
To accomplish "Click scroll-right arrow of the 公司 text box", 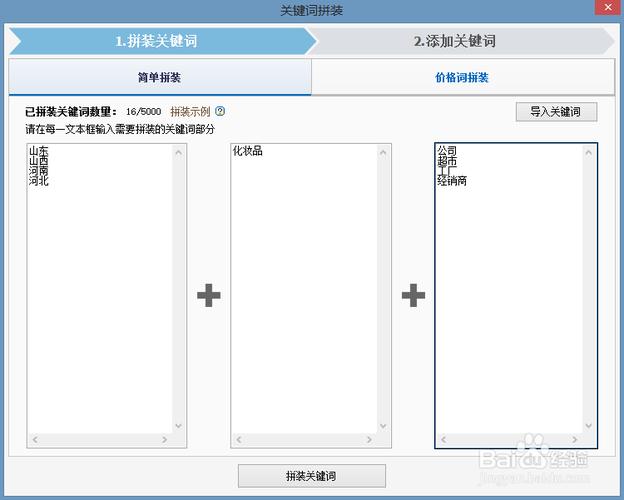I will pos(575,439).
